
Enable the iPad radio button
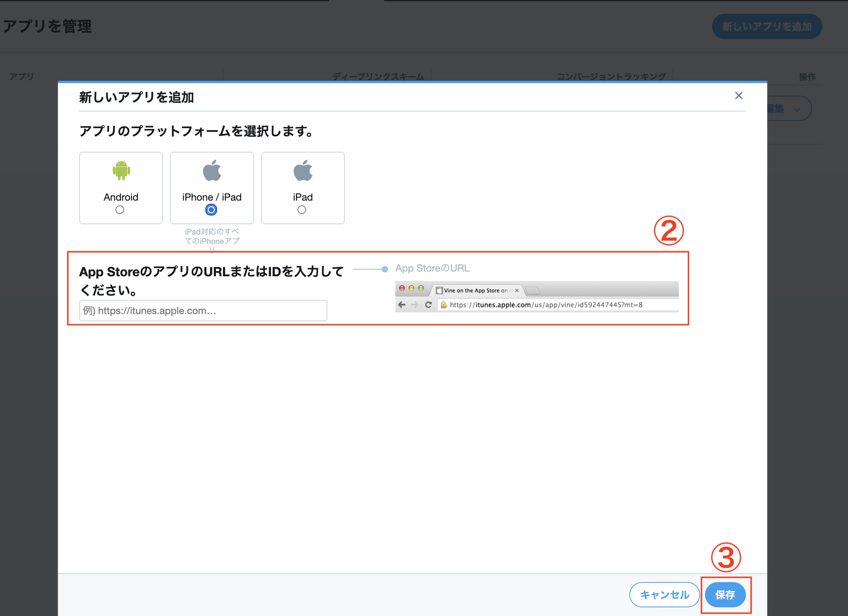coord(302,210)
